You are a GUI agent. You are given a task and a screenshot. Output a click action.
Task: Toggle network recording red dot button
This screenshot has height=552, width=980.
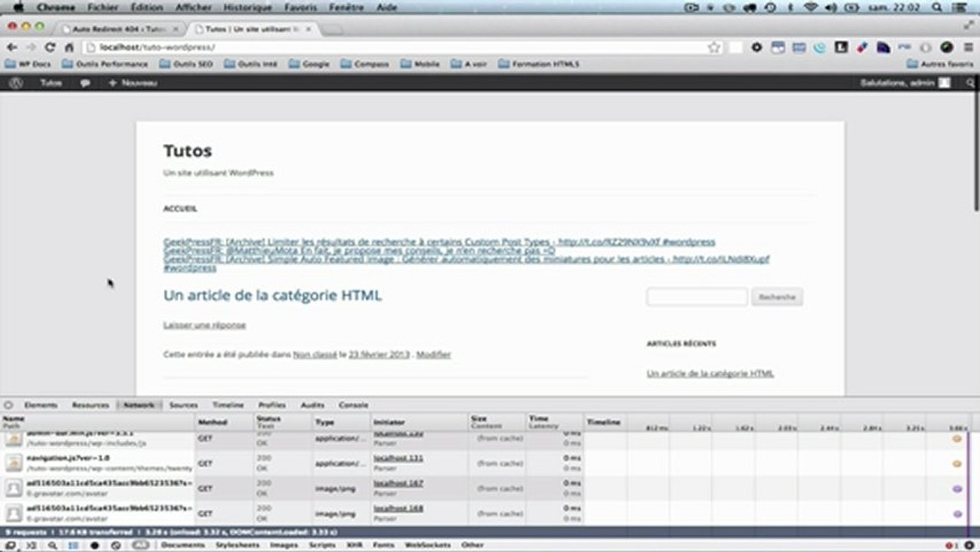tap(94, 545)
